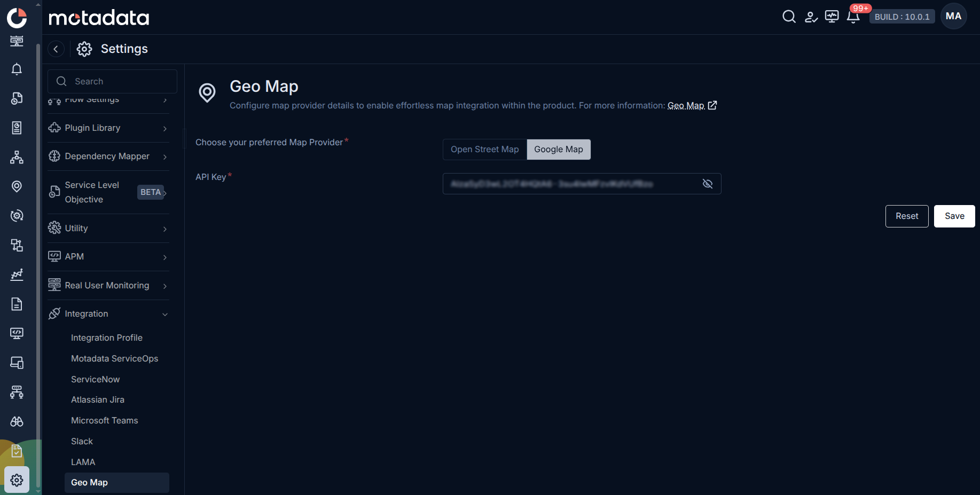Open LAMA integration page
The image size is (980, 495).
83,462
